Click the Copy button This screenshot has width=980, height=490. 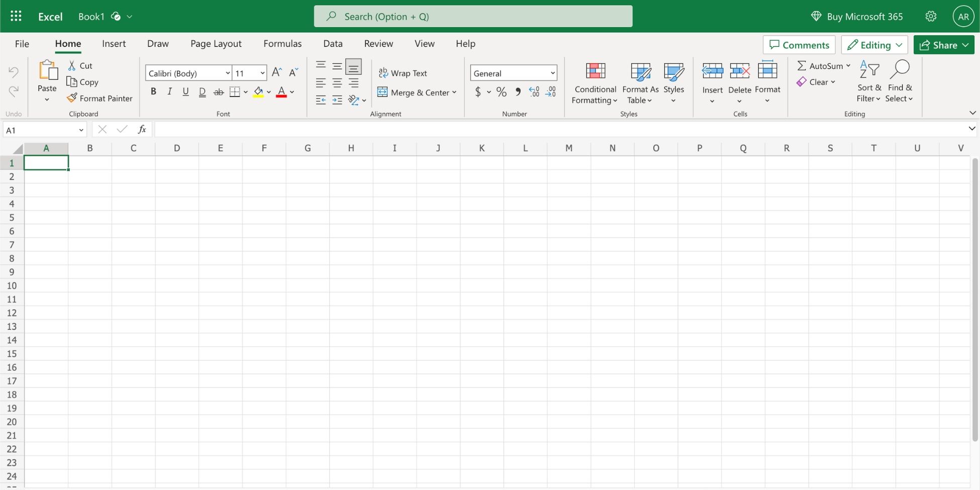pos(82,82)
